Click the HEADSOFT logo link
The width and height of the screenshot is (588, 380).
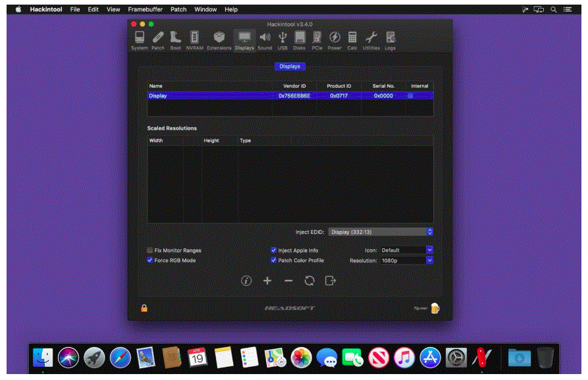point(290,308)
